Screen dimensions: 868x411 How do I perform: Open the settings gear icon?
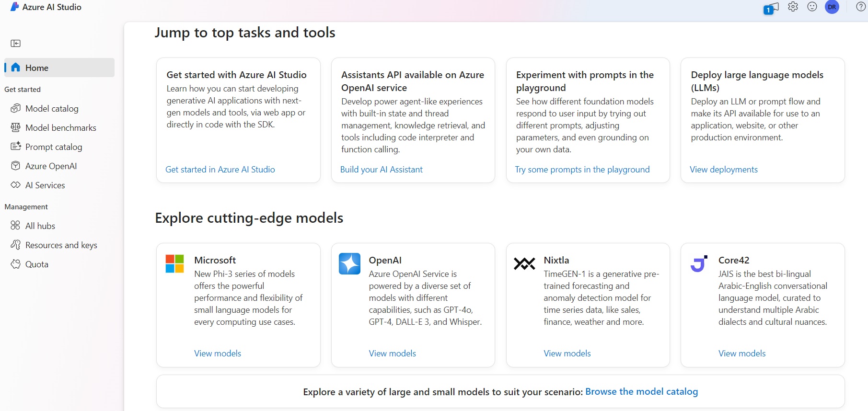click(x=793, y=7)
